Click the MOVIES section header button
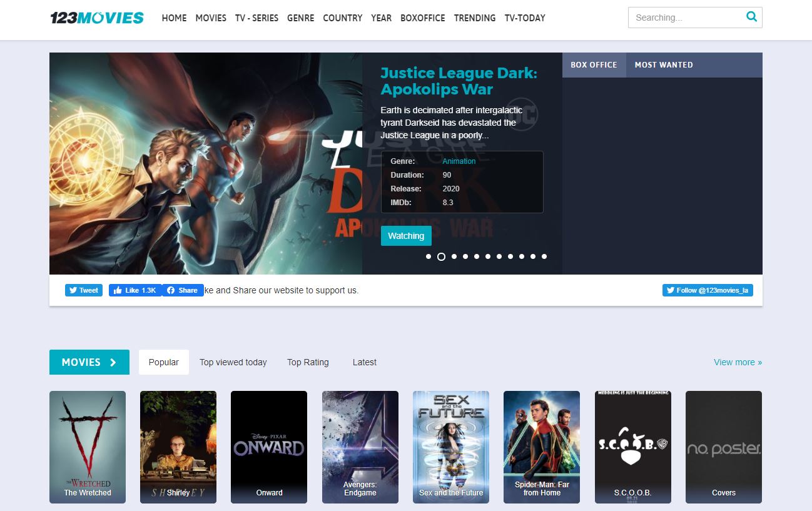This screenshot has width=812, height=511. point(89,362)
